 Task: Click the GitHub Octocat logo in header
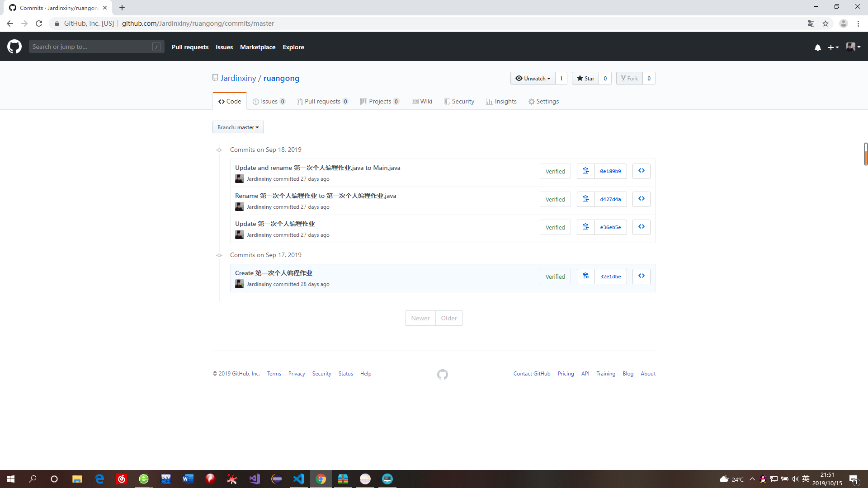coord(14,47)
